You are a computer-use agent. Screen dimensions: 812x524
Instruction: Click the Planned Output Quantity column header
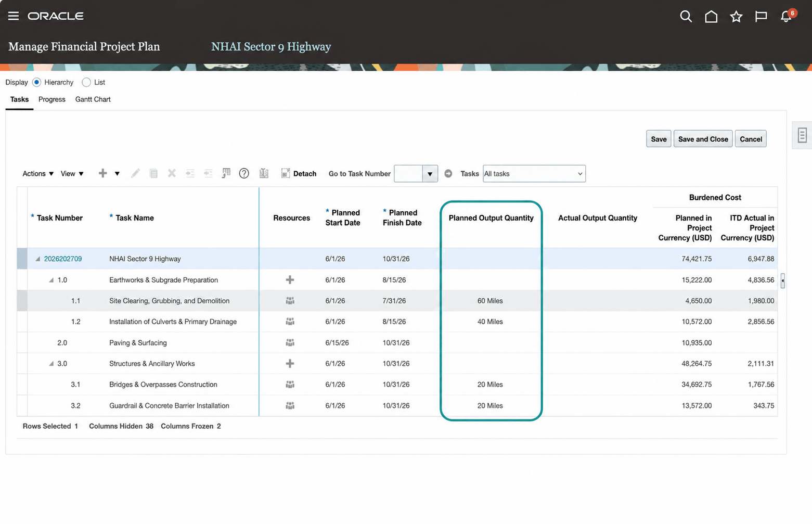[491, 218]
